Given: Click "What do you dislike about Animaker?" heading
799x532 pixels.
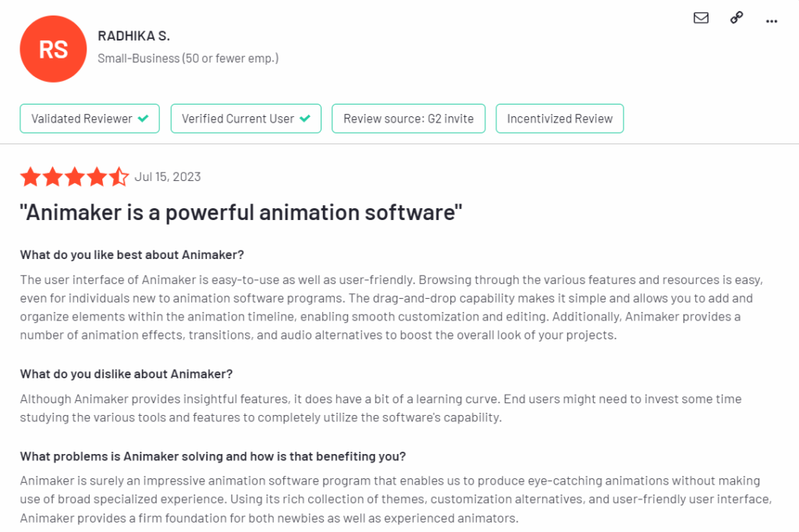Looking at the screenshot, I should click(126, 374).
